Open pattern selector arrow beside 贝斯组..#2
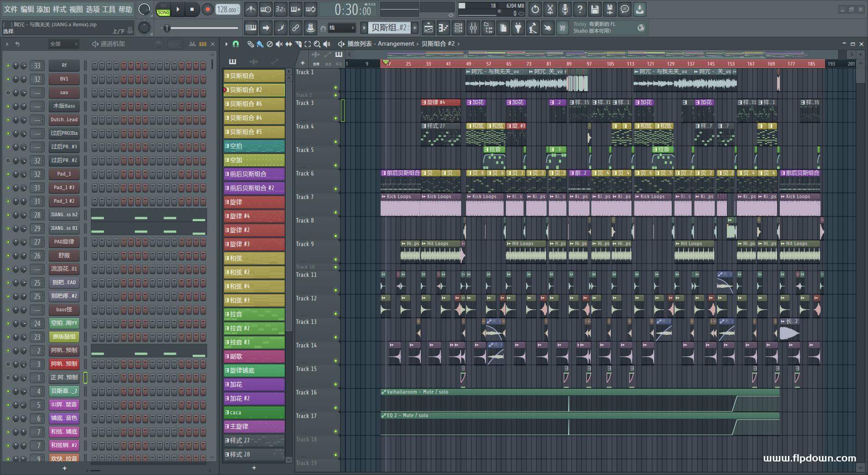The image size is (868, 475). (x=364, y=28)
